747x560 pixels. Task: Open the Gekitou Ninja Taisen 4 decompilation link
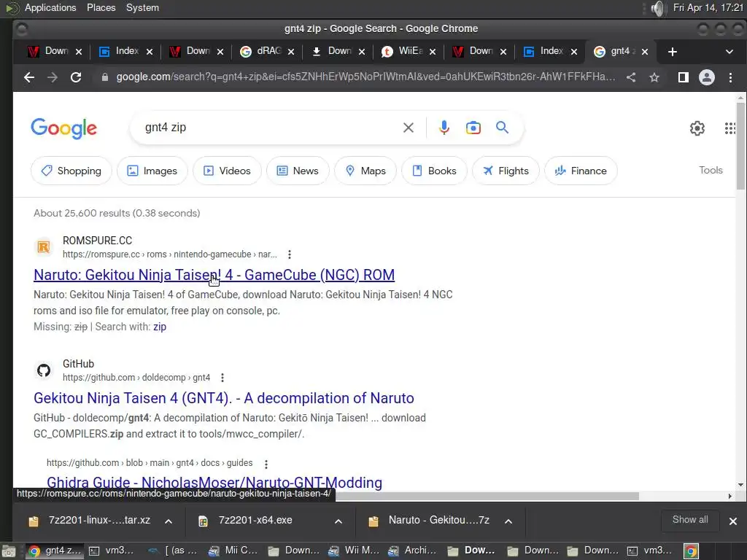pos(224,399)
